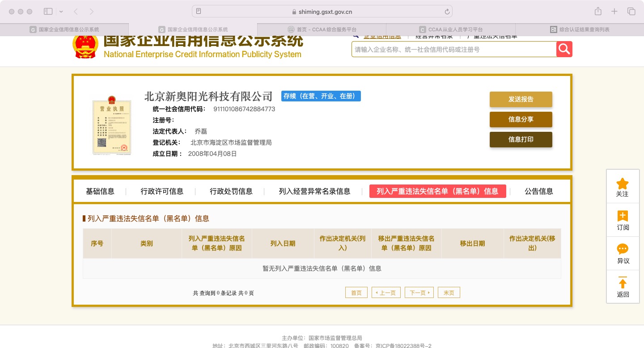Click the 类别 column header
The image size is (644, 348).
(147, 243)
